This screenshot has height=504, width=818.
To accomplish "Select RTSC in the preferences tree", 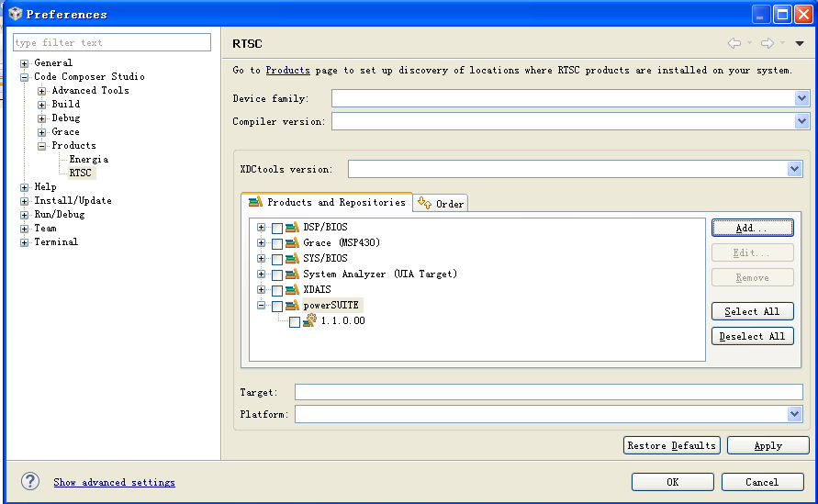I will click(81, 173).
